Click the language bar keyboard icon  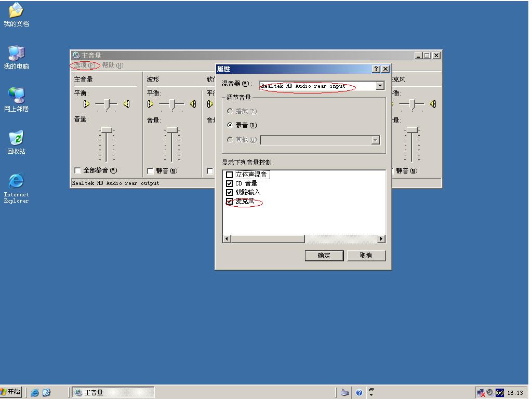point(345,393)
